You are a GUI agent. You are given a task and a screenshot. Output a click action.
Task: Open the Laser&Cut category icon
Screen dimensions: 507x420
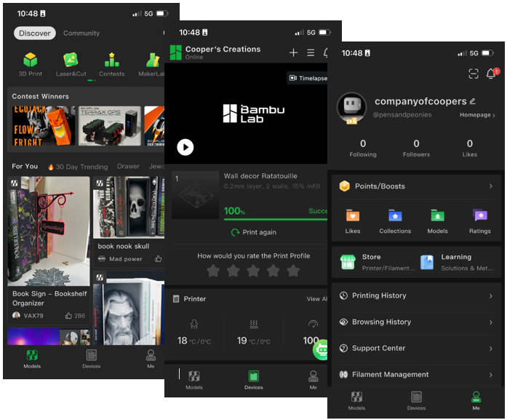(x=71, y=60)
